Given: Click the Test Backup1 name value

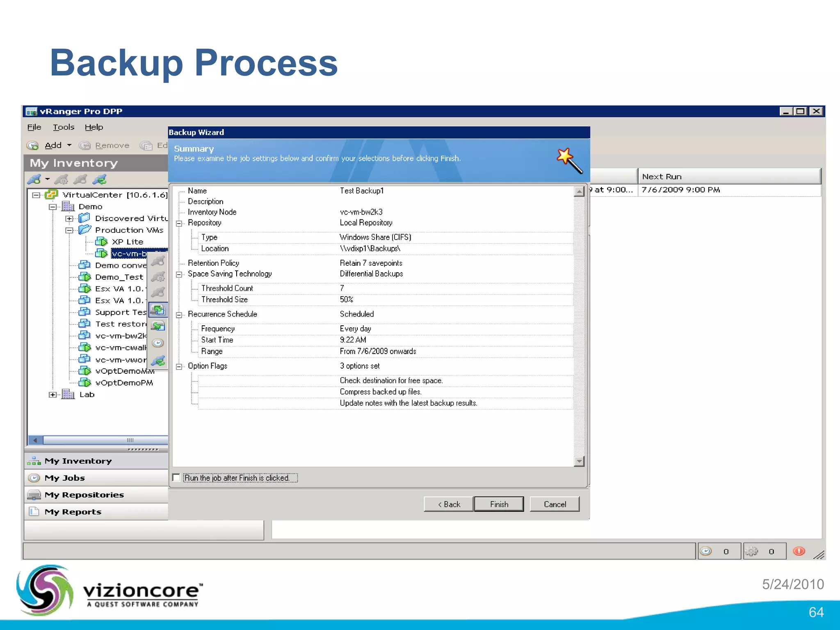Looking at the screenshot, I should pos(361,191).
